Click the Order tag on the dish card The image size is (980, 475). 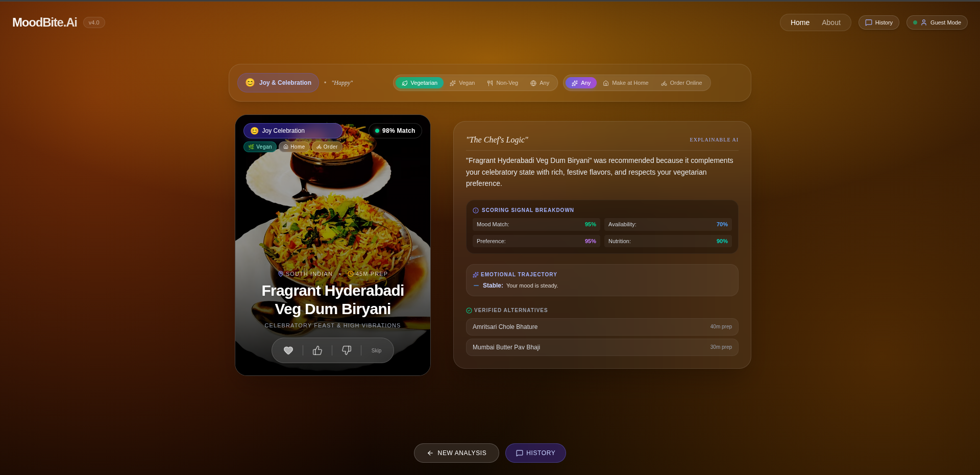pos(327,147)
